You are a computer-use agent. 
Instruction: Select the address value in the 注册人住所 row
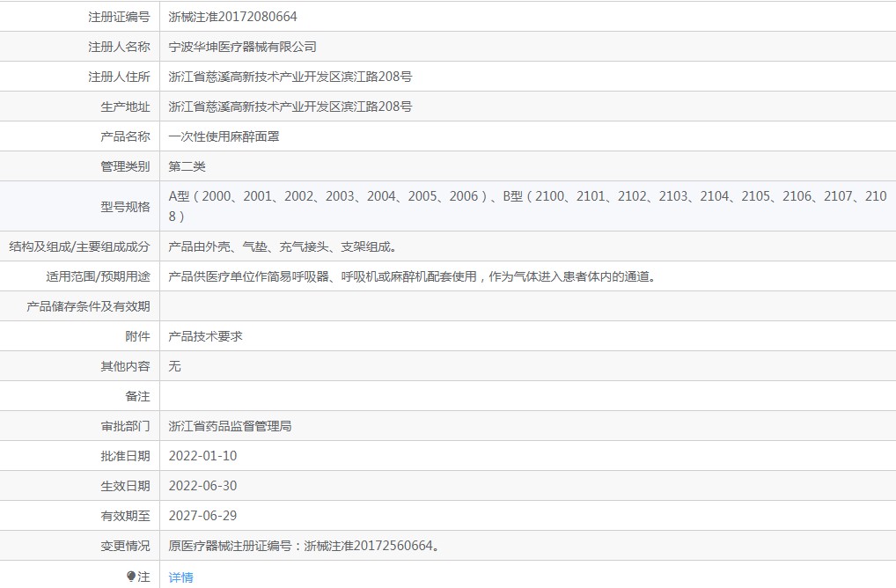tap(290, 77)
